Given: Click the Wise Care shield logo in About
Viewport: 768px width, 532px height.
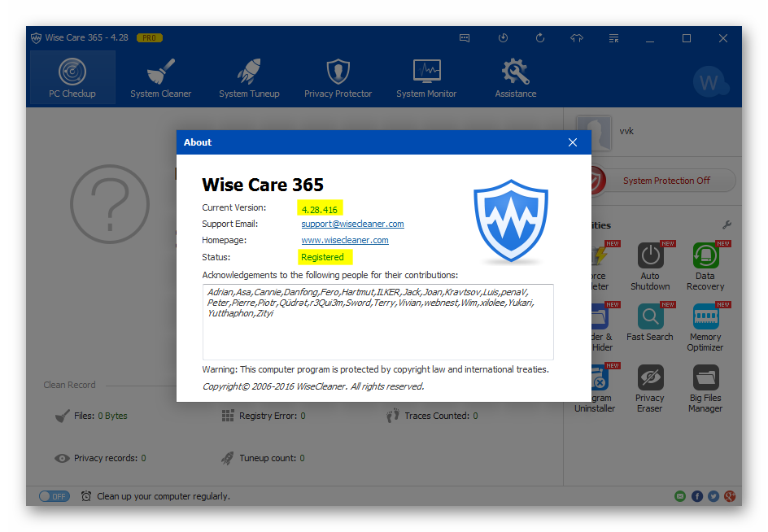Looking at the screenshot, I should (x=510, y=221).
